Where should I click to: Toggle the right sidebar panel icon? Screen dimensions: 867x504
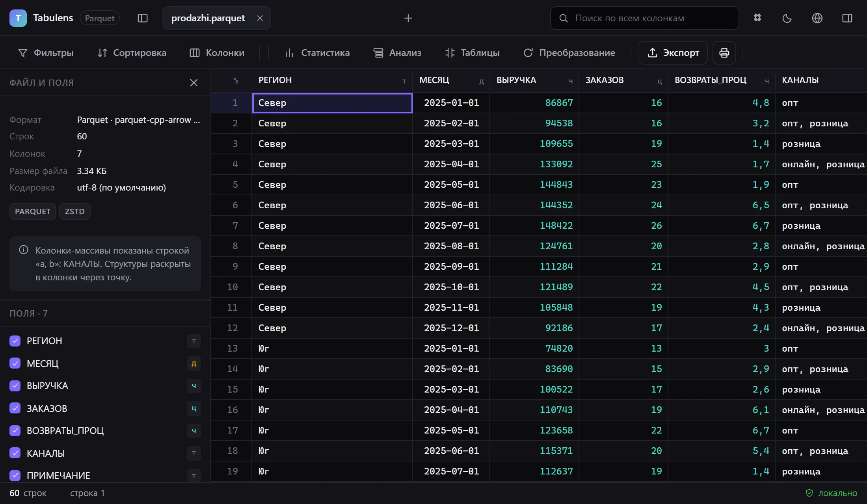tap(847, 18)
